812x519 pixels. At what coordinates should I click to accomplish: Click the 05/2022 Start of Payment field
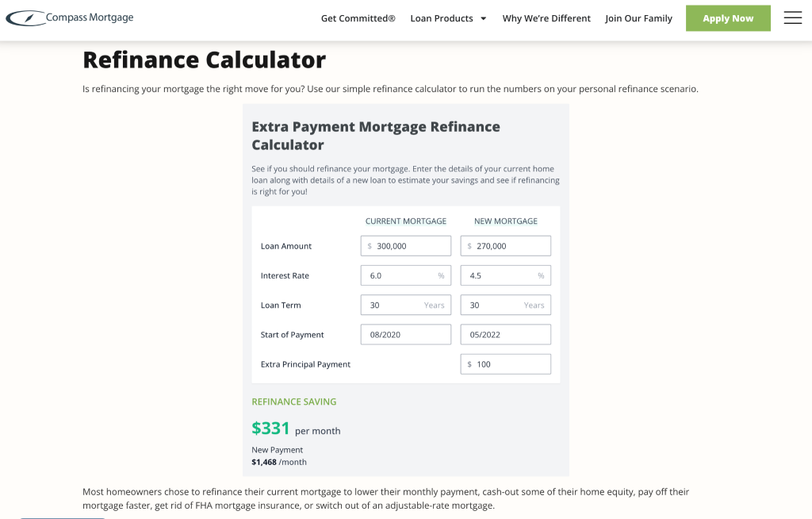pos(505,334)
